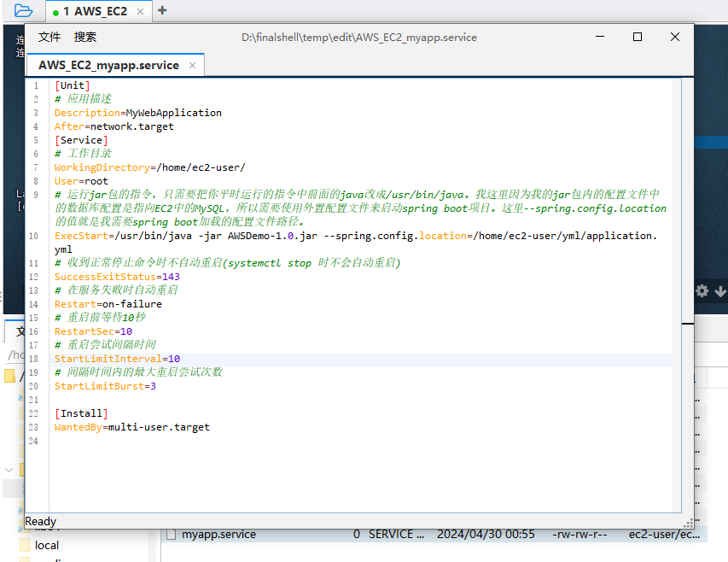This screenshot has height=562, width=728.
Task: Switch to the 1 AWS_EC2 session tab
Action: pos(95,11)
